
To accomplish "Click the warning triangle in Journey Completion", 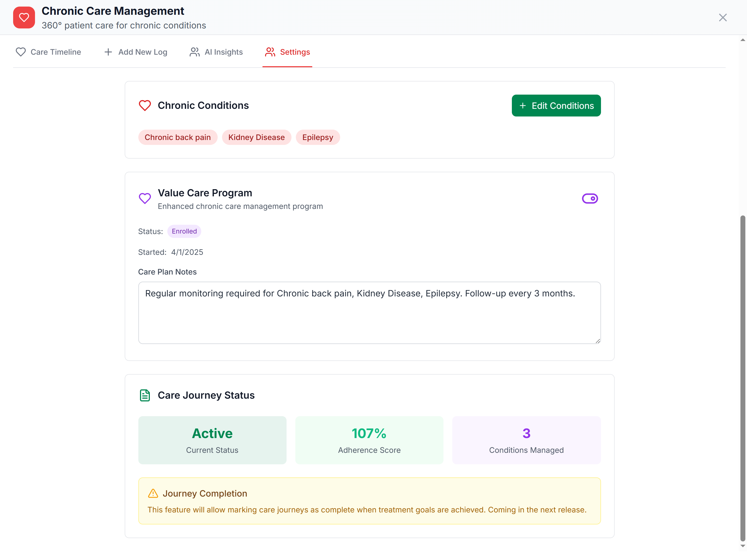I will click(153, 494).
